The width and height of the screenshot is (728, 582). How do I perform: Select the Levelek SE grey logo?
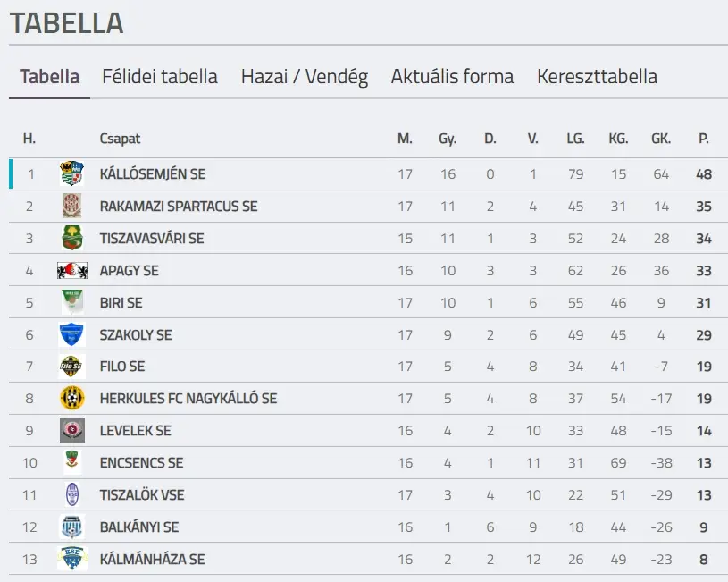coord(72,430)
